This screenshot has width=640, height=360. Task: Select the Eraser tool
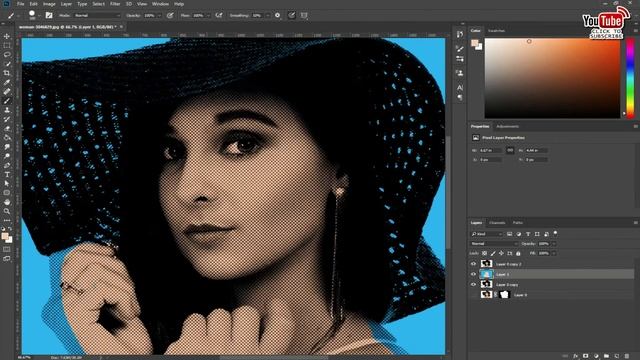(x=7, y=129)
